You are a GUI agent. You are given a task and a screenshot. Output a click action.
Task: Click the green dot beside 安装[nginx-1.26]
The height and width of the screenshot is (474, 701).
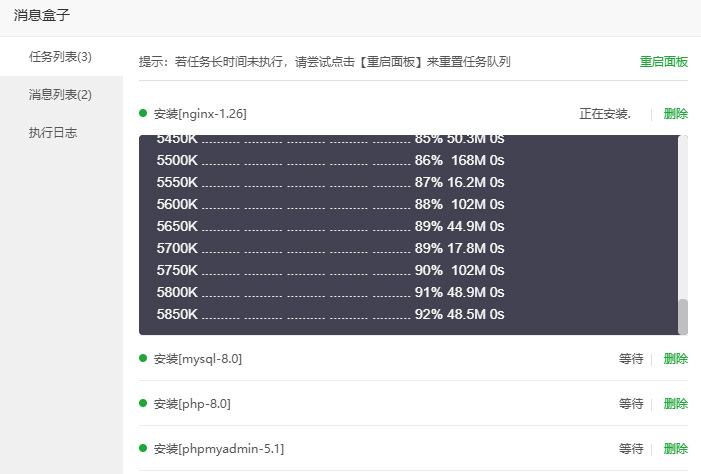click(x=143, y=113)
